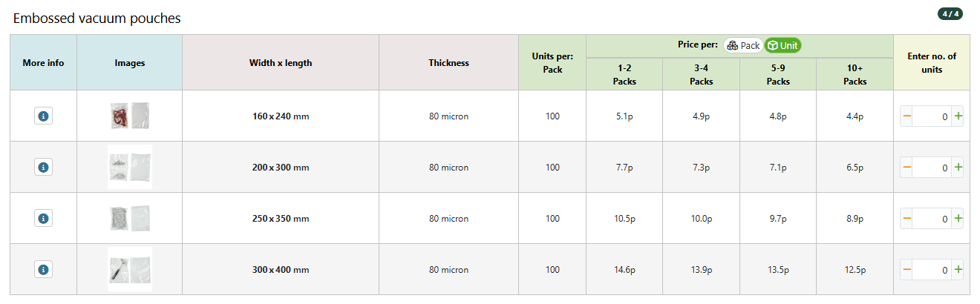Image resolution: width=980 pixels, height=304 pixels.
Task: Open more info for 160x240 mm pouch
Action: coord(43,116)
